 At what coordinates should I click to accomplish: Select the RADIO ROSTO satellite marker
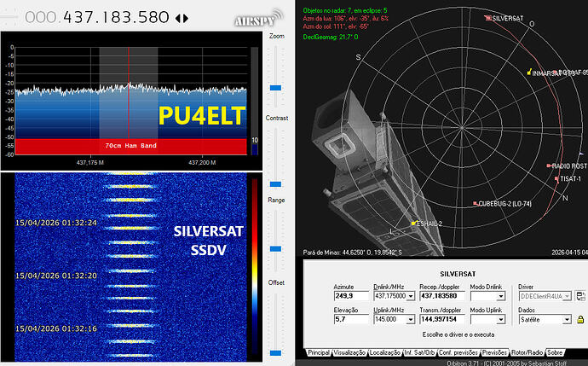pos(549,166)
